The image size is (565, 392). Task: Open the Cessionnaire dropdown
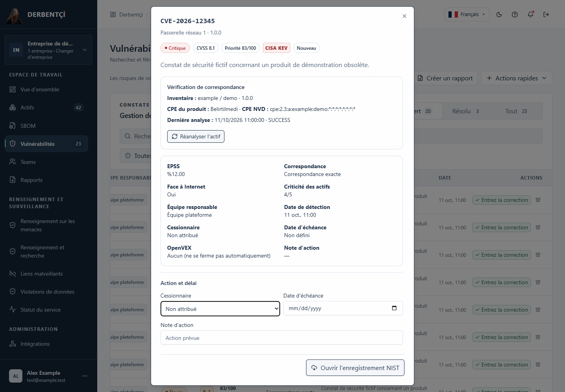coord(220,309)
